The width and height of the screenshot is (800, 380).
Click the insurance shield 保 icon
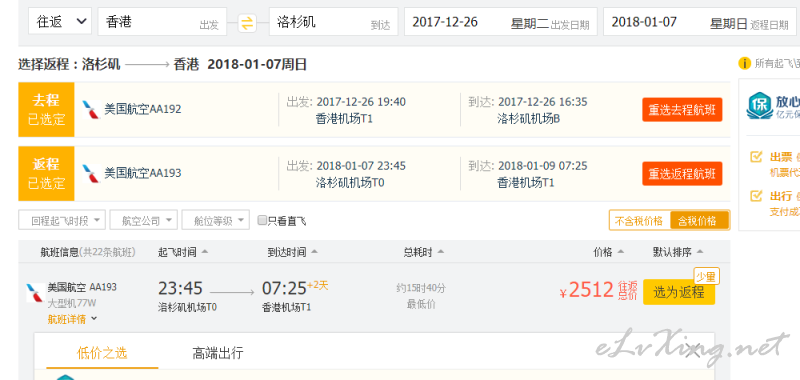pos(760,106)
